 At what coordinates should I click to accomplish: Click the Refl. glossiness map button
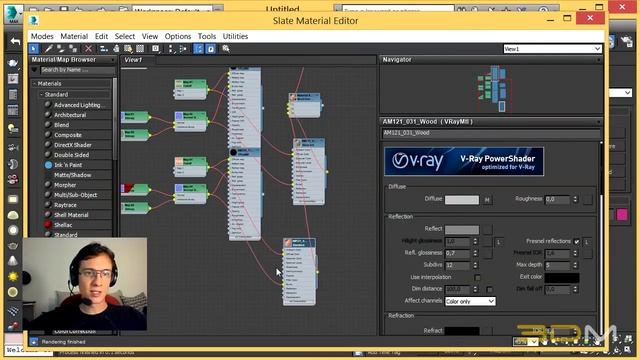coord(487,253)
